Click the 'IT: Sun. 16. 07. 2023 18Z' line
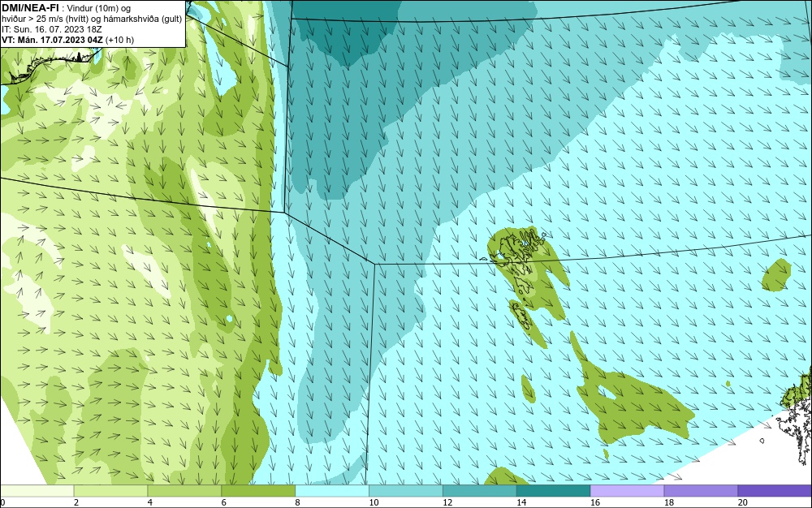812x508 pixels. [52, 29]
